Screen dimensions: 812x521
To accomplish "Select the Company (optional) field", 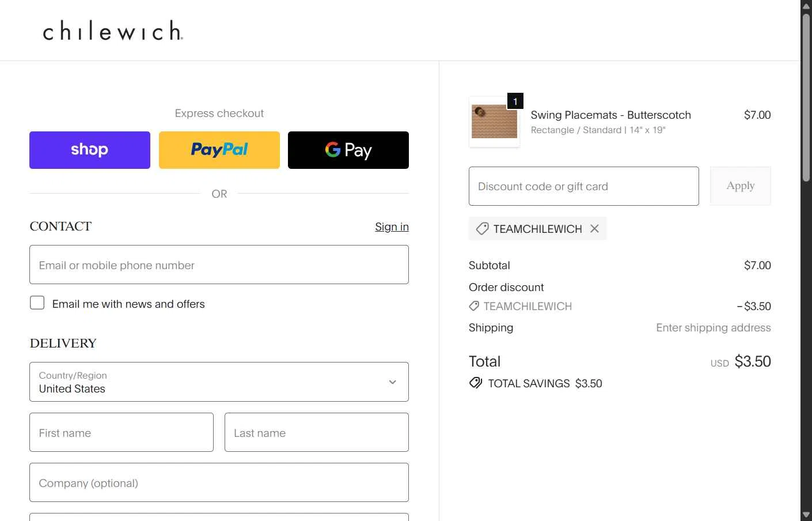I will (x=219, y=482).
